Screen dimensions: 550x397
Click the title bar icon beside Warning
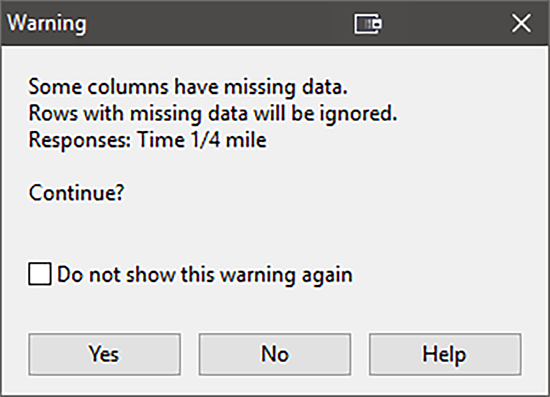point(368,23)
